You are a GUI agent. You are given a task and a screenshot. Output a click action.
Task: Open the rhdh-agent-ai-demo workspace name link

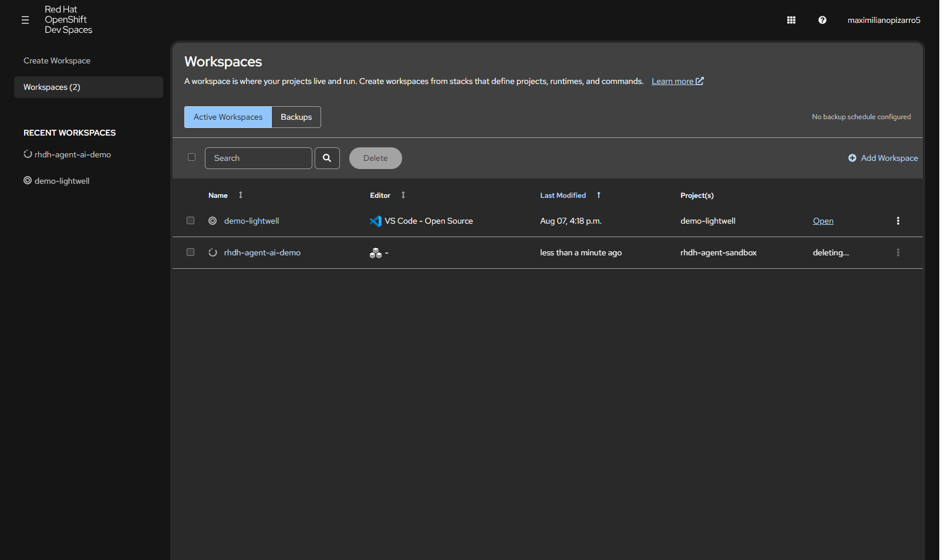(x=262, y=252)
